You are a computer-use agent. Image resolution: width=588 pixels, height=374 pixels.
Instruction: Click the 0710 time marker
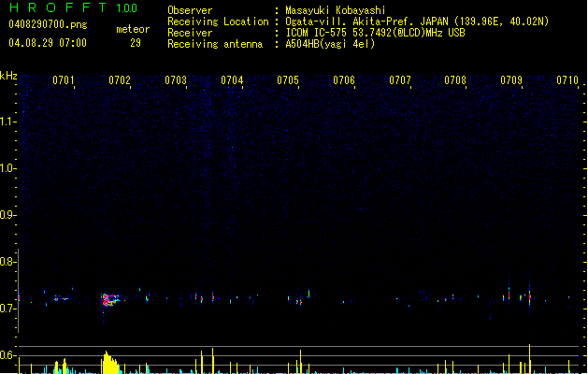567,80
